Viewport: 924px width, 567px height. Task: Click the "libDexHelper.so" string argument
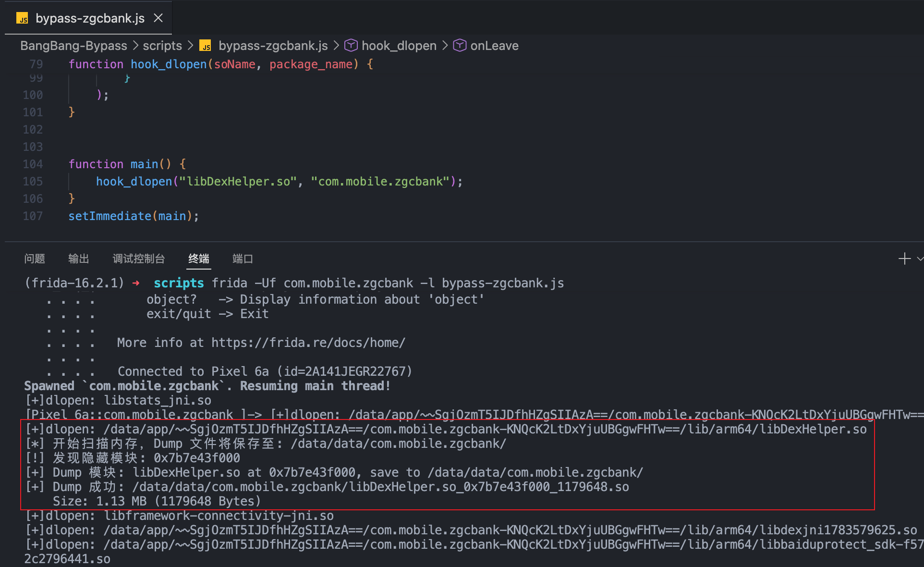[x=238, y=182]
